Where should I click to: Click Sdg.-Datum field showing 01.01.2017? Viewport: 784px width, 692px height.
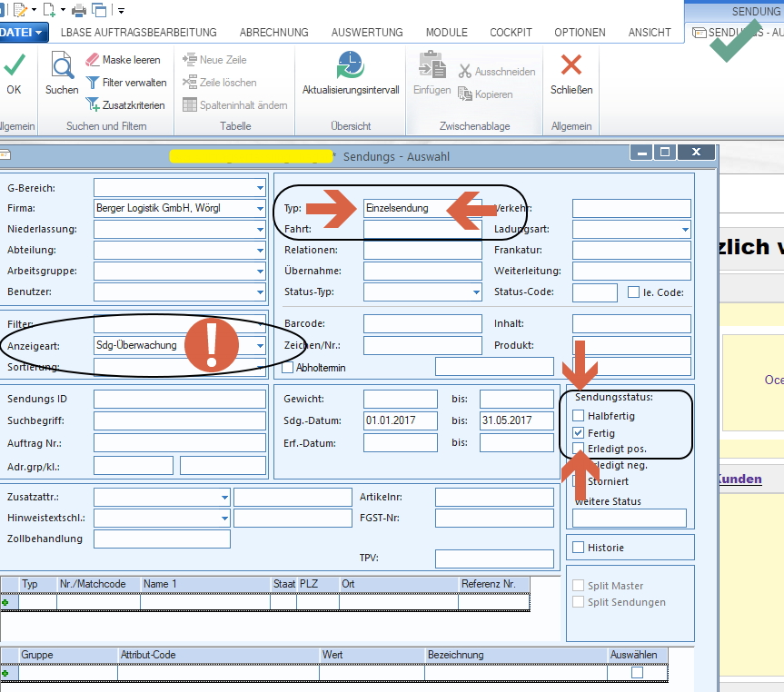(401, 420)
